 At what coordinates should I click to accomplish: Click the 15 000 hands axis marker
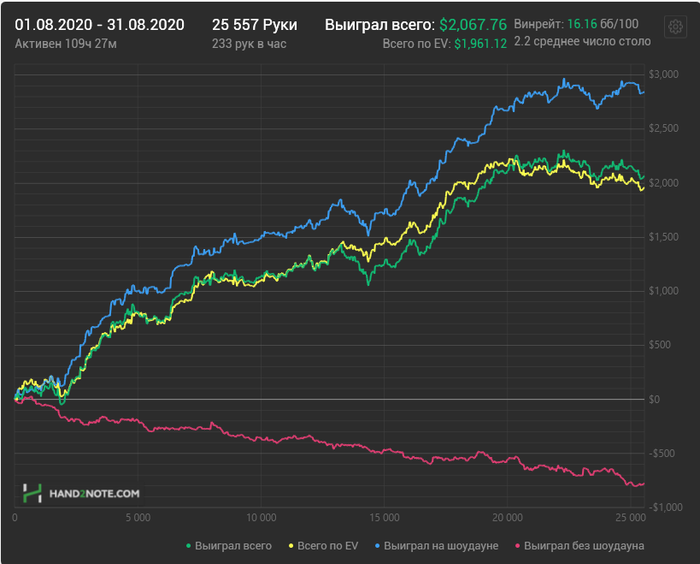pyautogui.click(x=384, y=518)
